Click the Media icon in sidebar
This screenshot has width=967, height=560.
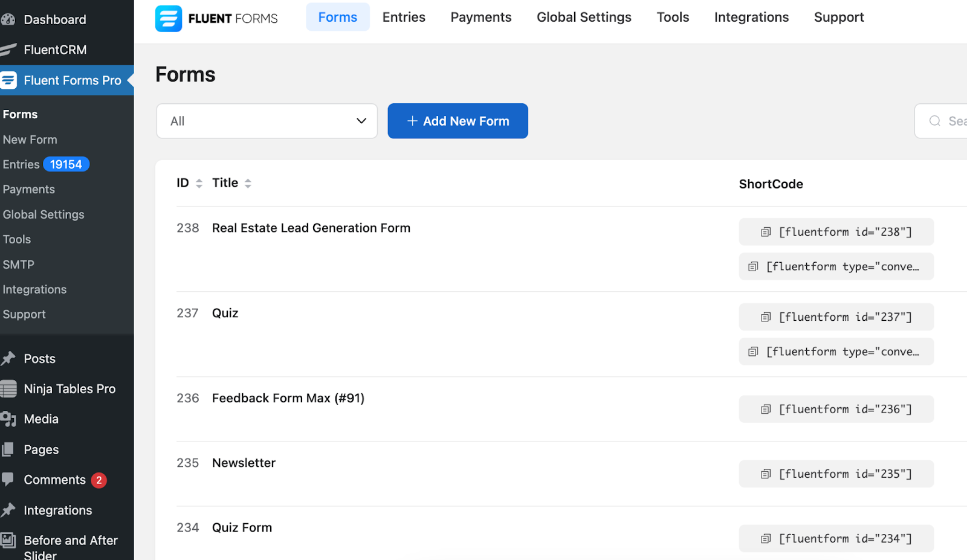click(8, 419)
